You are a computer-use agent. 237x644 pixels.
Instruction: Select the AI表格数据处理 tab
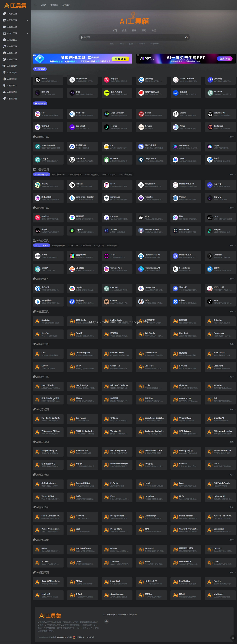coord(58,246)
